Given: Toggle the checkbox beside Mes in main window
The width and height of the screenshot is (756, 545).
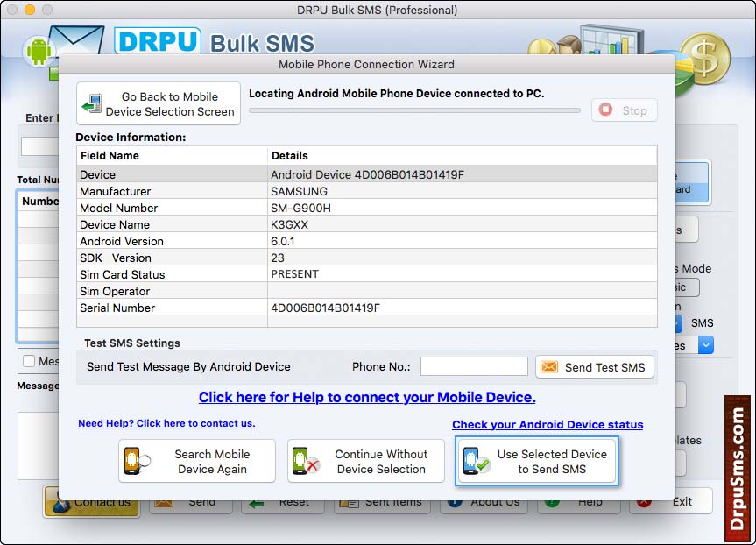Looking at the screenshot, I should pyautogui.click(x=29, y=361).
